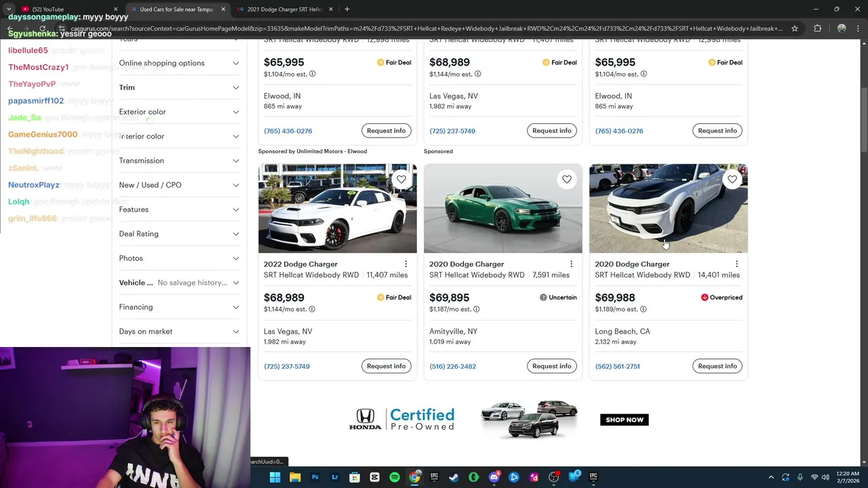Open the white 2020 Charger photo with black hood
The image size is (868, 488).
(x=669, y=208)
